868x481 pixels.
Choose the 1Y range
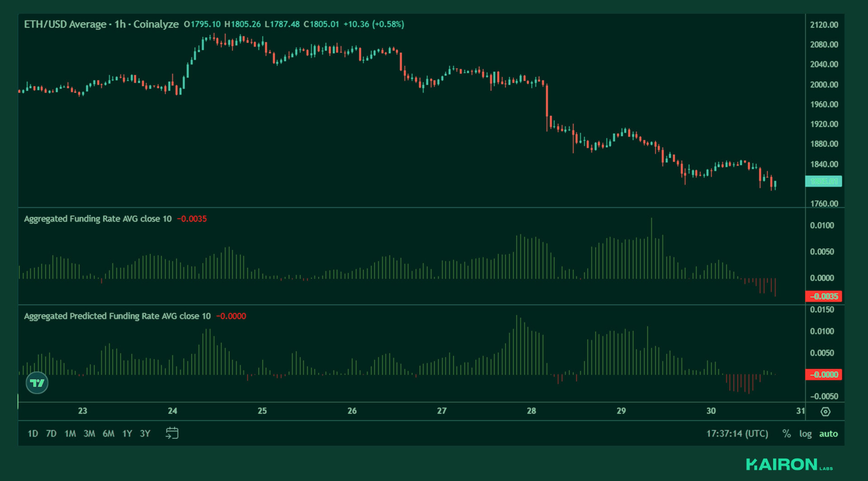tap(127, 434)
